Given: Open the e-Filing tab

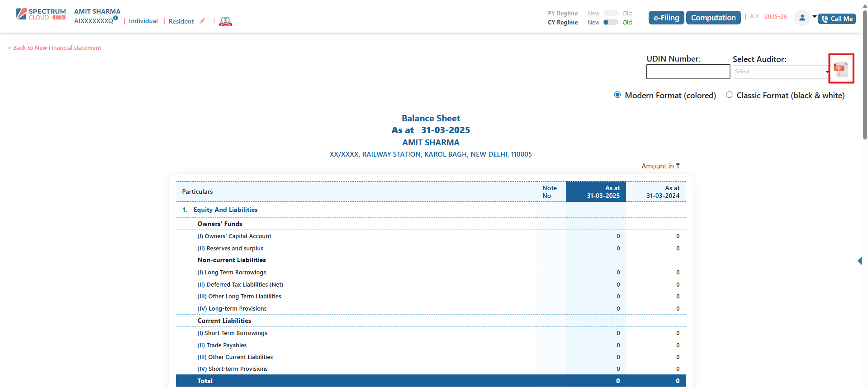Looking at the screenshot, I should tap(666, 18).
